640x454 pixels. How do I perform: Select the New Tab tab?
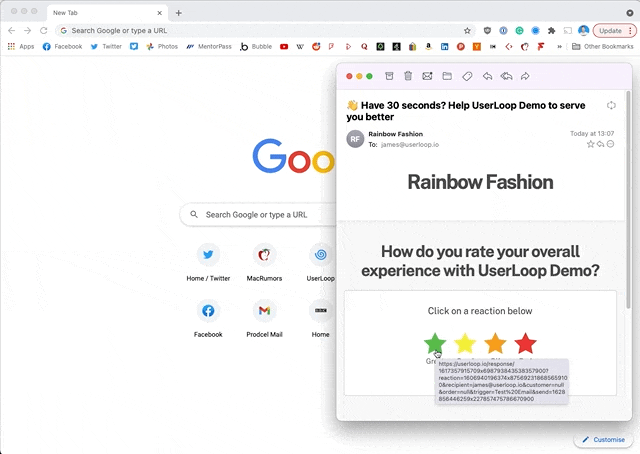[107, 13]
